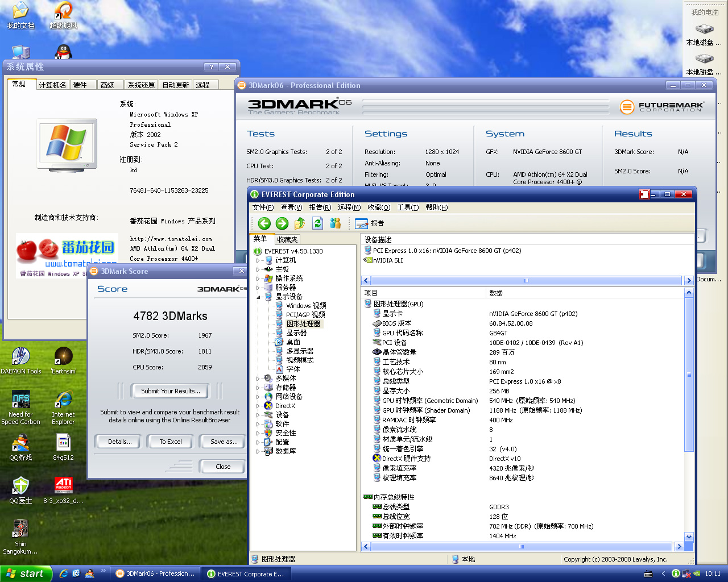The height and width of the screenshot is (582, 728).
Task: Click details horizontal scrollbar right arrow
Action: pos(679,547)
